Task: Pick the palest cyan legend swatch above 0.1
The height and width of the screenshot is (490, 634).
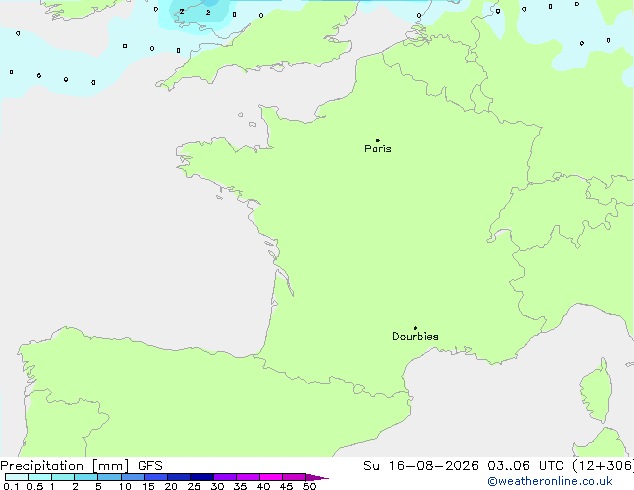Action: click(x=17, y=477)
